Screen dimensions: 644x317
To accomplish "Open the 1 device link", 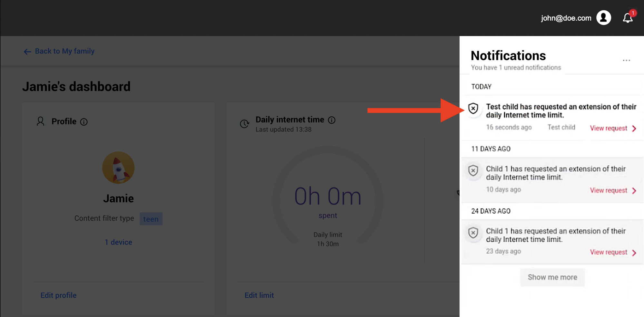I will [118, 242].
